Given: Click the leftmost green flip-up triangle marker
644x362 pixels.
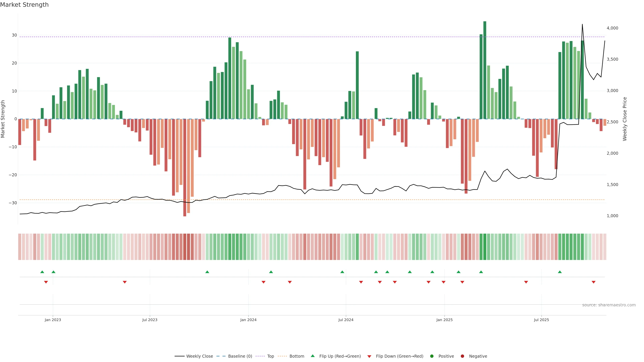Looking at the screenshot, I should pyautogui.click(x=42, y=272).
